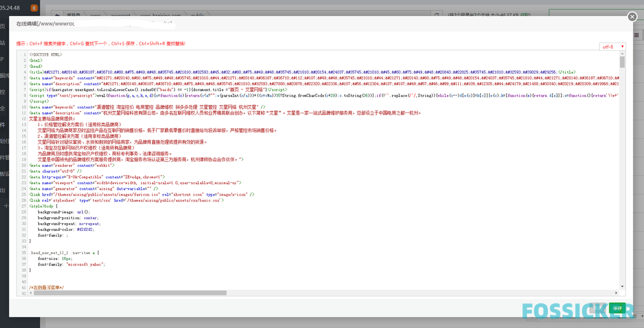Click the <style>body { line
The height and width of the screenshot is (328, 644).
pos(44,206)
